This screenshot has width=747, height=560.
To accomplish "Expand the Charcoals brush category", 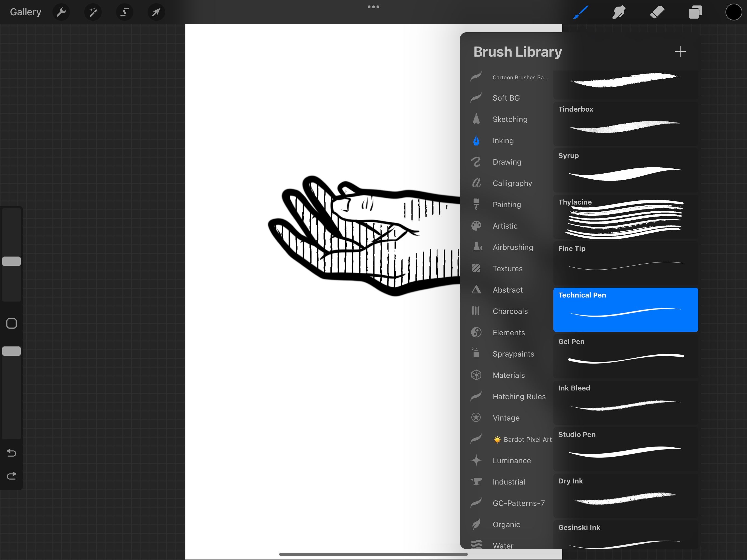I will pos(510,311).
